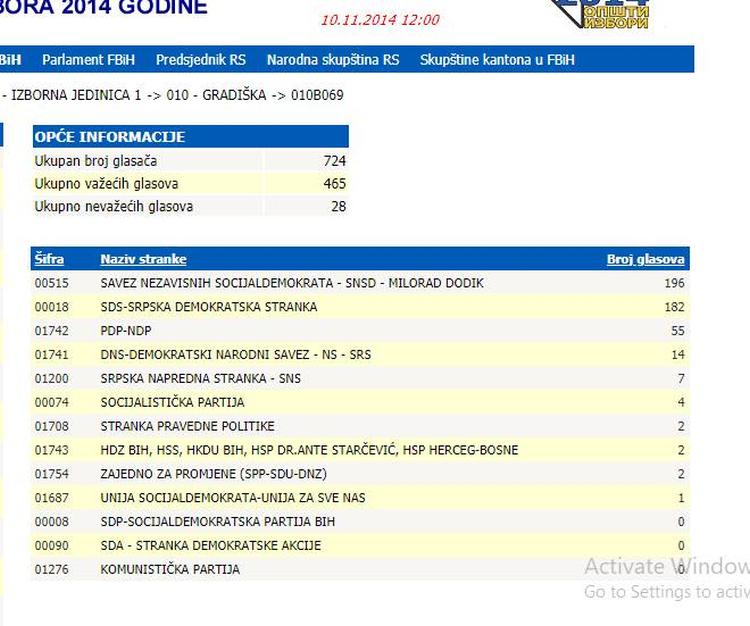Open Skupštine kantona u FBiH tab
This screenshot has height=626, width=750.
[497, 60]
